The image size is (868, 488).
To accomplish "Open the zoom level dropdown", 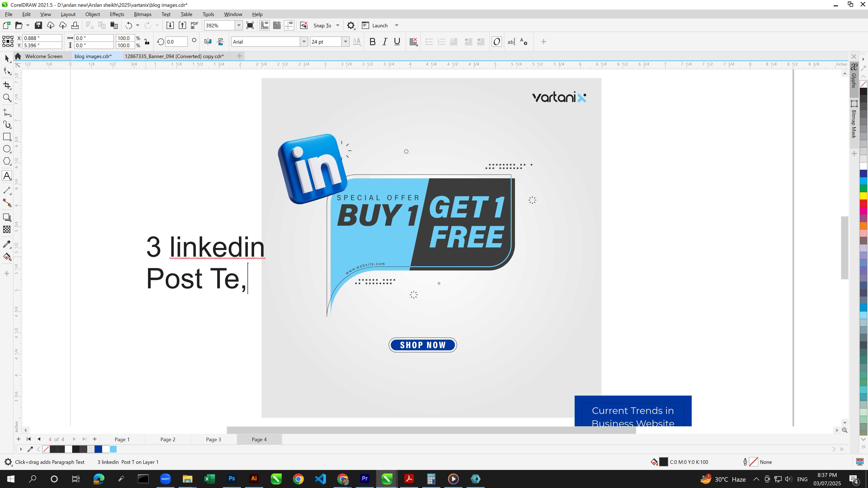I will pyautogui.click(x=239, y=26).
